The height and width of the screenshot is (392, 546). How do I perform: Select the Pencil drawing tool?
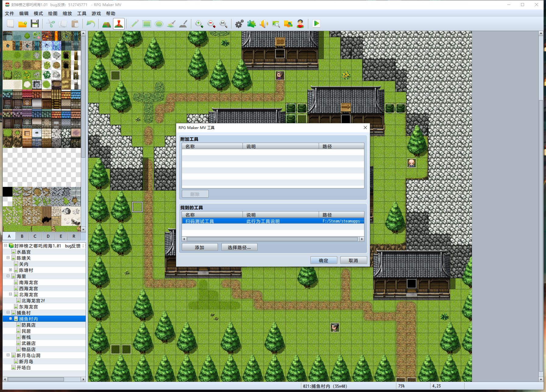[x=135, y=24]
